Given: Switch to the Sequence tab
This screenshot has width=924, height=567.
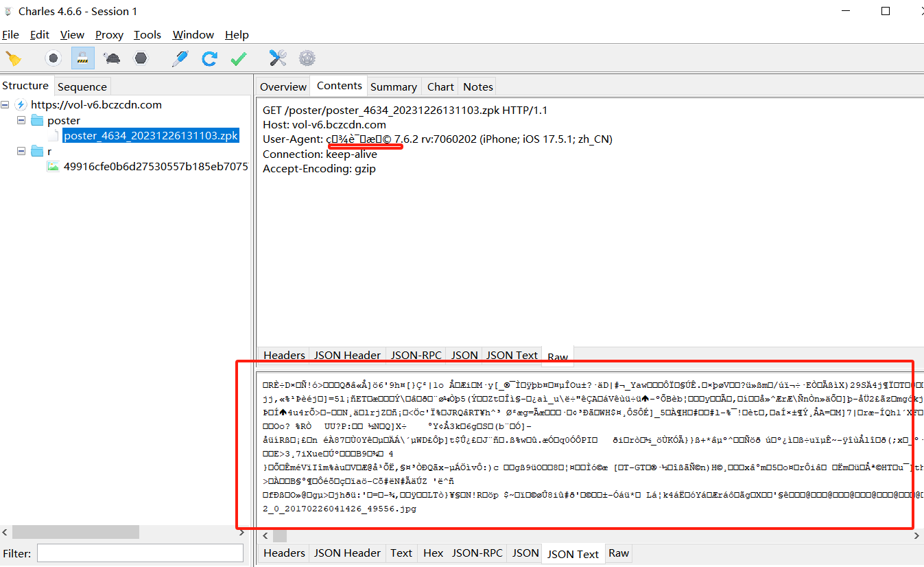Looking at the screenshot, I should point(82,86).
